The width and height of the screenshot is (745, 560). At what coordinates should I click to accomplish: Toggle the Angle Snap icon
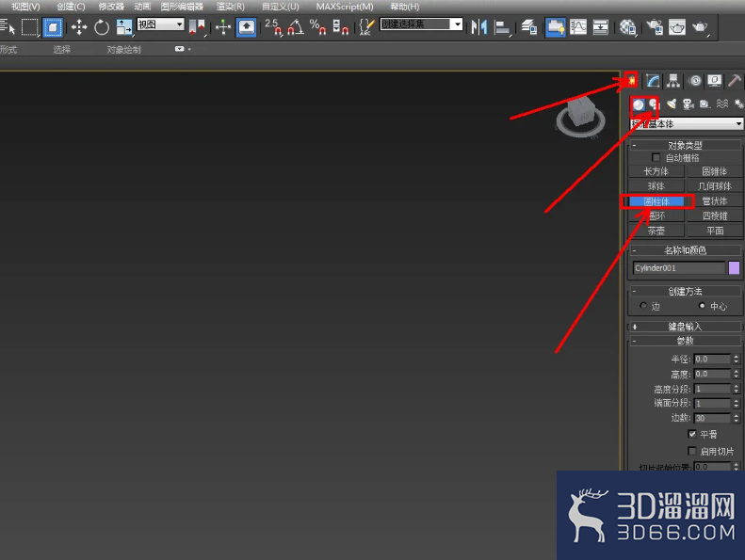pyautogui.click(x=296, y=27)
